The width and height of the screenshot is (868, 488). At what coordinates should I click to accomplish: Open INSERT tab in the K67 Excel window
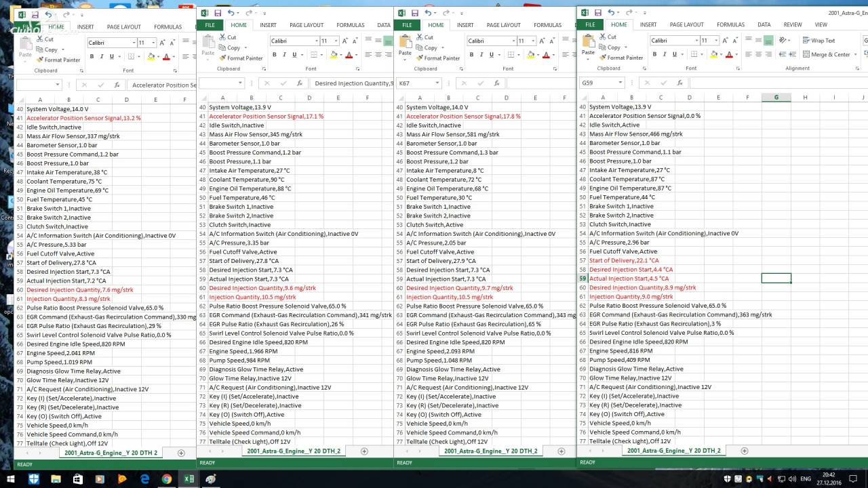[465, 25]
